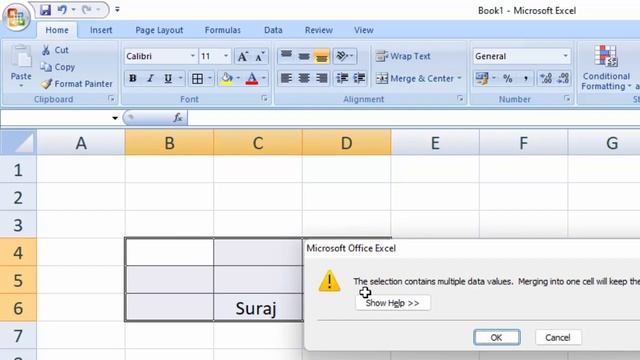Increase font size with Grow Font
Viewport: 640px width, 360px height.
click(243, 56)
